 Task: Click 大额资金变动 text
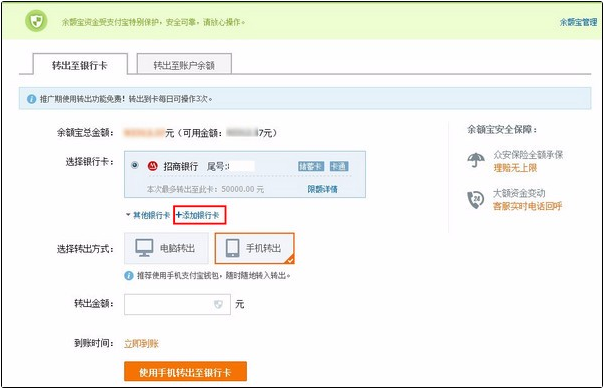(519, 193)
